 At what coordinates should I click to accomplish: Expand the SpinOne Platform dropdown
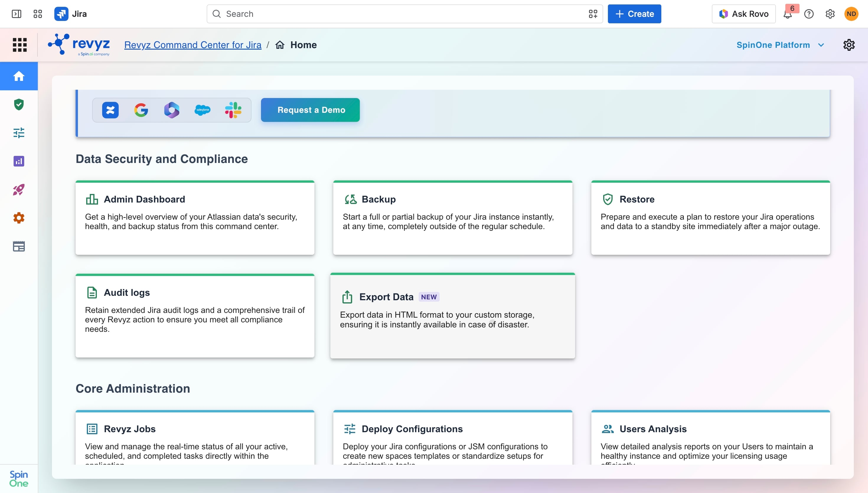[780, 45]
